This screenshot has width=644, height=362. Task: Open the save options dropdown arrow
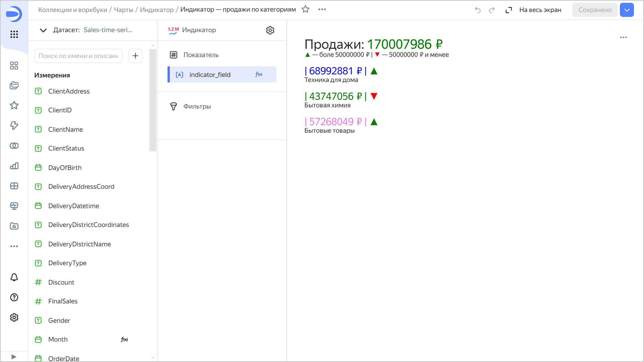[627, 10]
